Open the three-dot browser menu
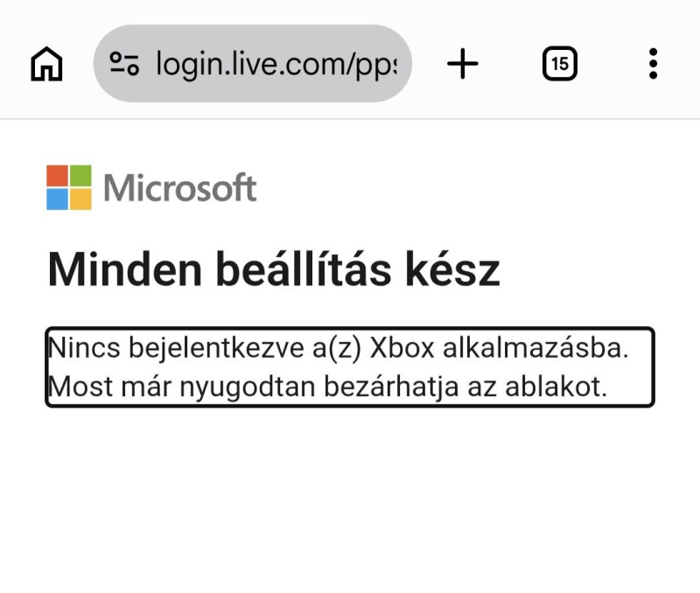The width and height of the screenshot is (700, 593). point(653,64)
